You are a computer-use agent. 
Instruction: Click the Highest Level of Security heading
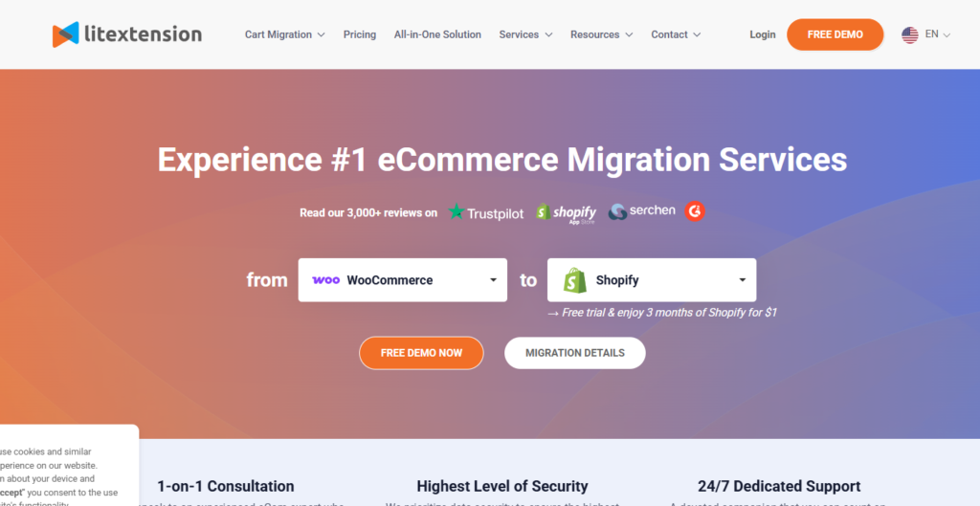502,486
